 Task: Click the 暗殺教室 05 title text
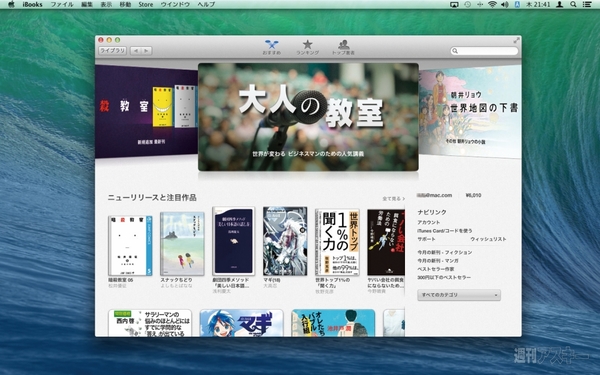click(121, 280)
